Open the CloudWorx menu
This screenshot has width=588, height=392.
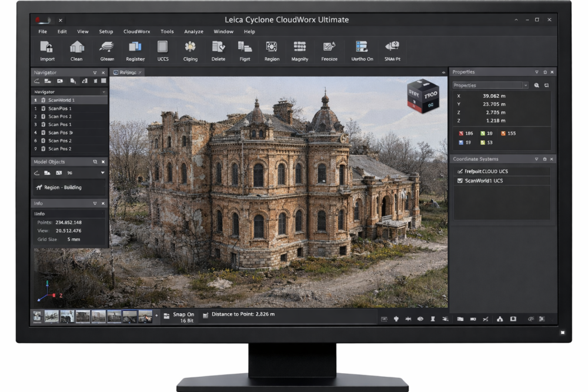click(x=136, y=32)
